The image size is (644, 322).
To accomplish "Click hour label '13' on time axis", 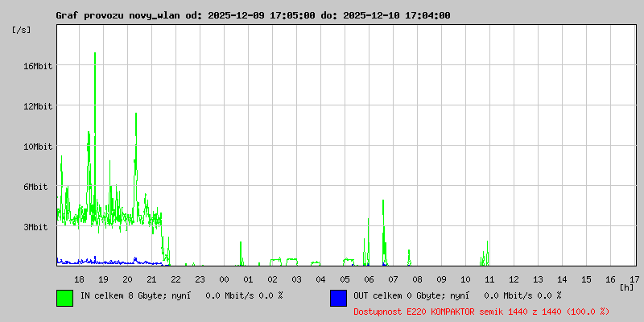I will 538,279.
